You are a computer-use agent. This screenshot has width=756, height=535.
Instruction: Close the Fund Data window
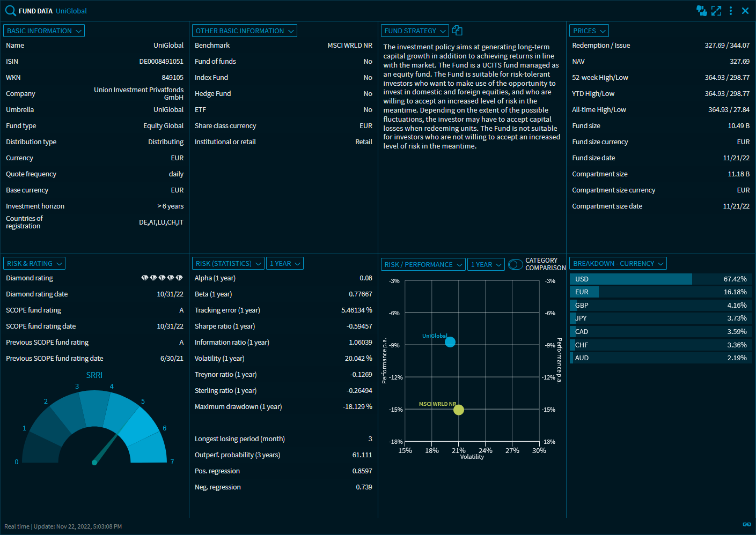(x=745, y=11)
